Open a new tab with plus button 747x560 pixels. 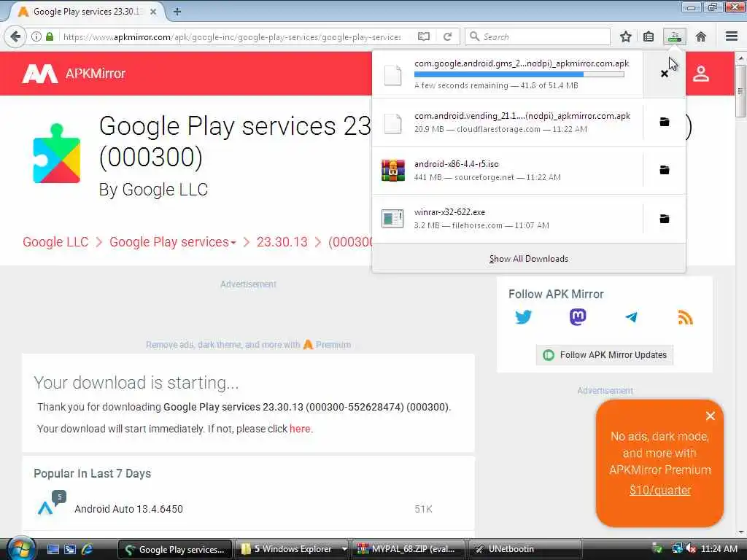[177, 12]
